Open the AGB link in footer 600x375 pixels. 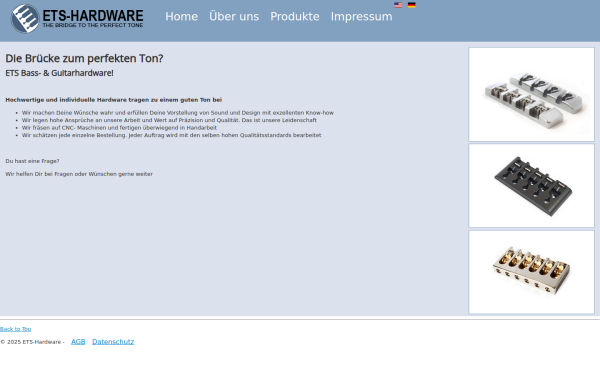click(x=78, y=342)
